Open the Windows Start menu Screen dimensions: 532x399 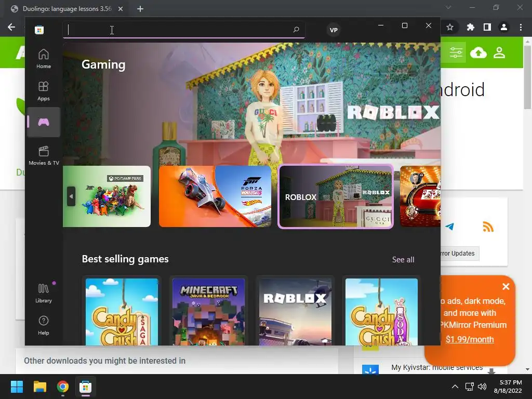(x=17, y=387)
